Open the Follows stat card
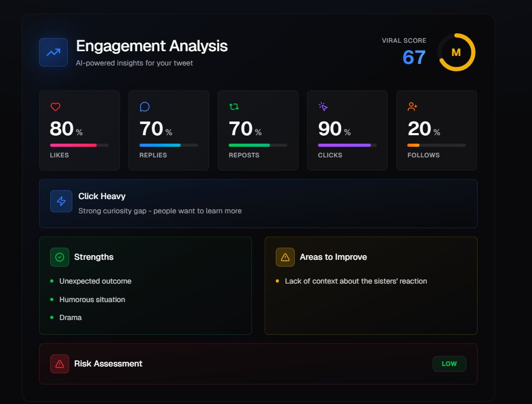 click(x=436, y=130)
